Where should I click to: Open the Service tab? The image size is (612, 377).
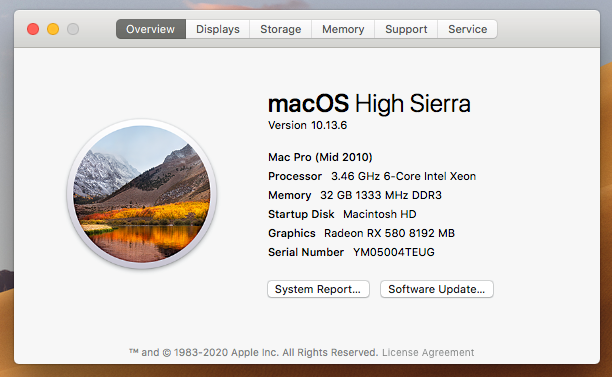[x=467, y=29]
